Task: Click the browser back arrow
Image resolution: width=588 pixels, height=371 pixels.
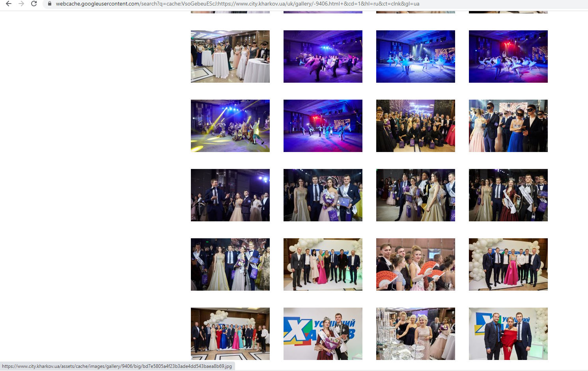Action: [9, 4]
